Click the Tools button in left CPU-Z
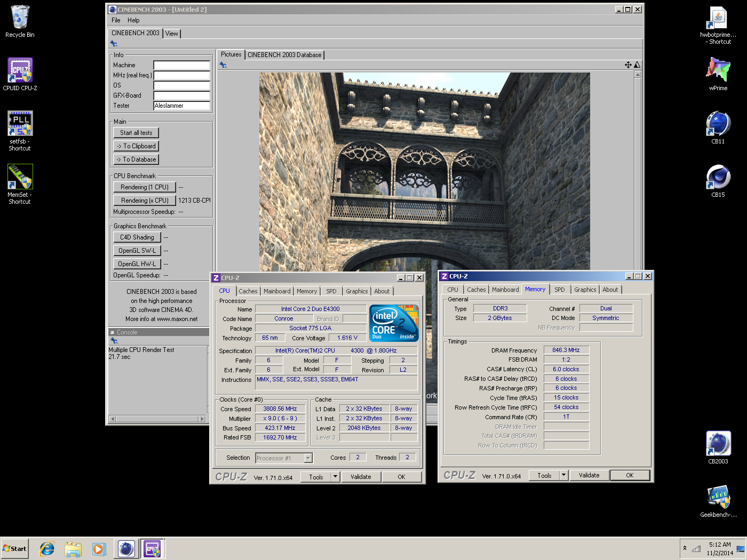The image size is (747, 560). [316, 477]
